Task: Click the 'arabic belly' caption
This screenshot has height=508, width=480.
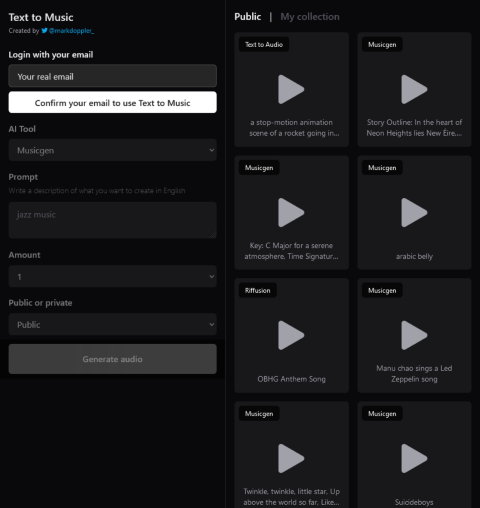Action: 414,256
